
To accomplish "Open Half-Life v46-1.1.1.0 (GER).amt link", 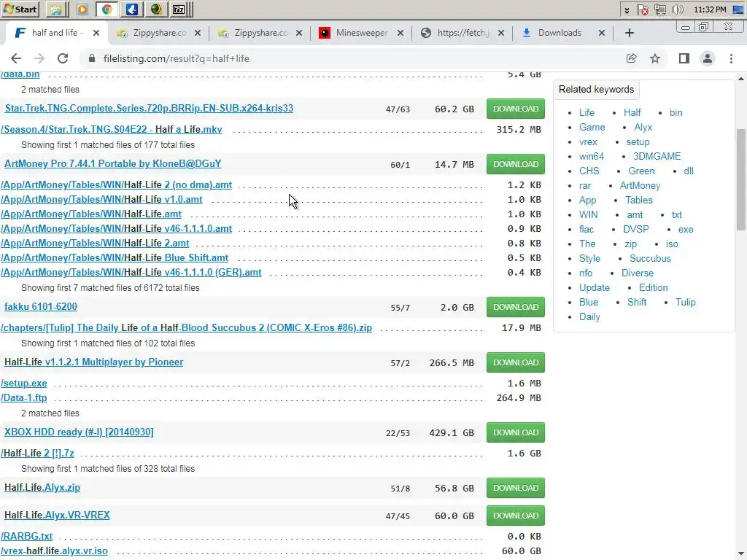I will [x=131, y=273].
